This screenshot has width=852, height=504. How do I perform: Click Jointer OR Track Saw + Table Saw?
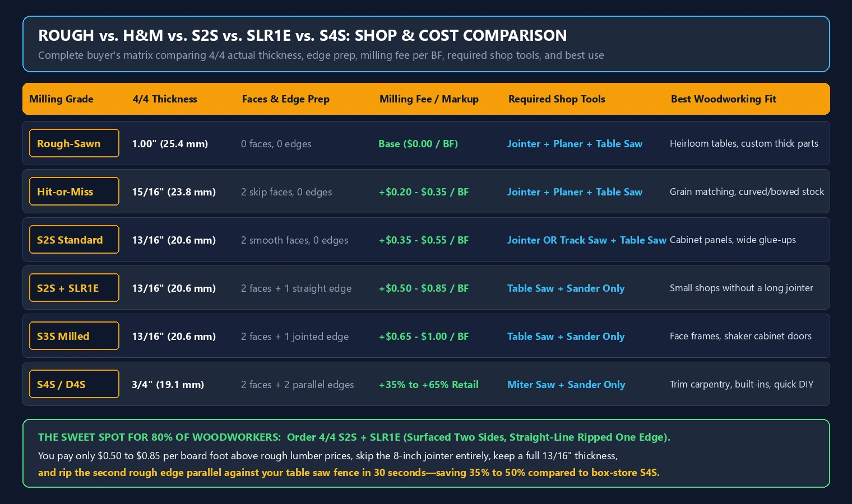pyautogui.click(x=587, y=240)
